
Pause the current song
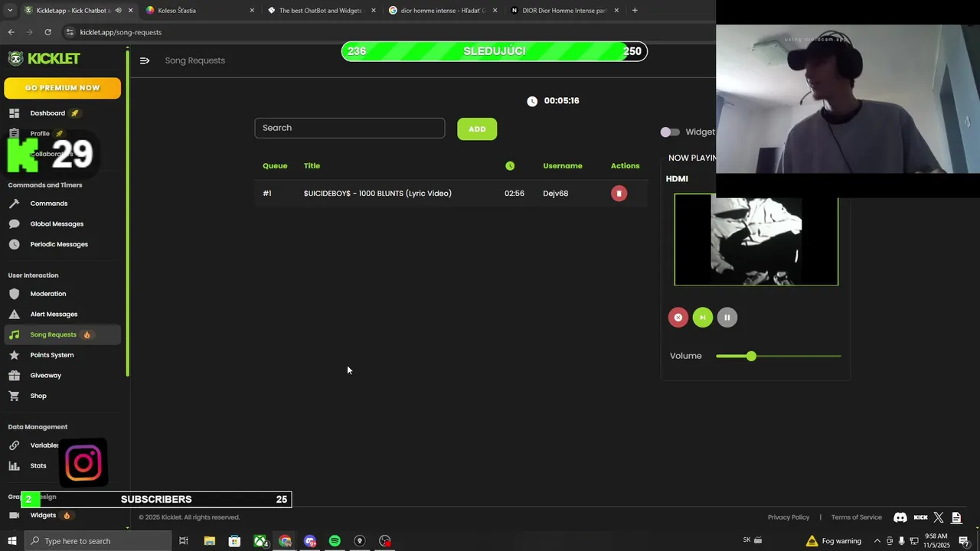click(727, 318)
